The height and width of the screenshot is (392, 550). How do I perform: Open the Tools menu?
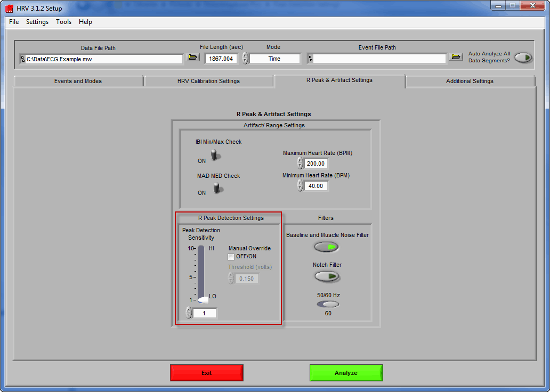(63, 22)
